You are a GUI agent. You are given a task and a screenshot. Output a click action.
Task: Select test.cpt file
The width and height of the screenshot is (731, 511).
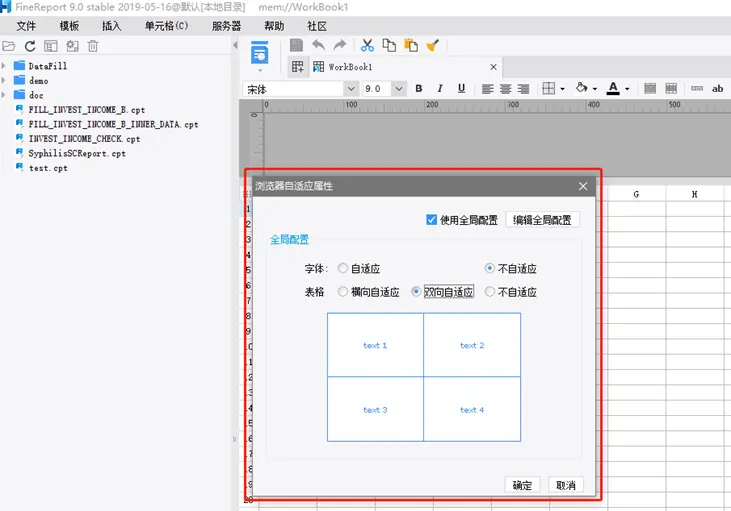click(x=48, y=168)
